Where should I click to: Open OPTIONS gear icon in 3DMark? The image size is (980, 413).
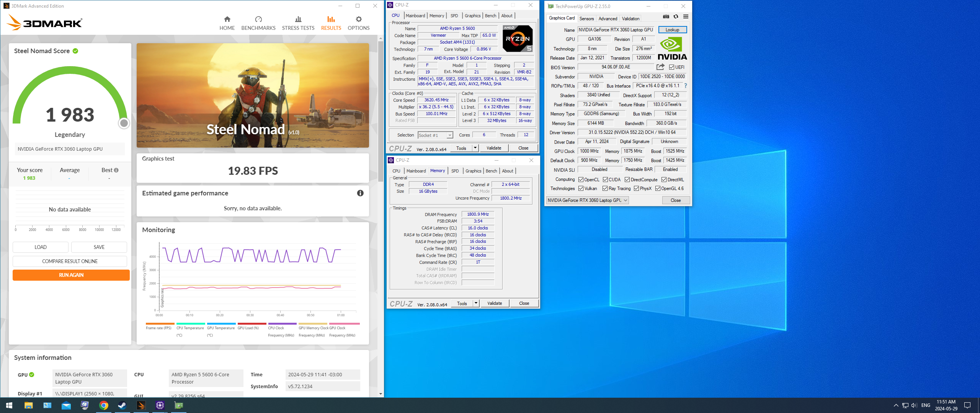(x=359, y=19)
